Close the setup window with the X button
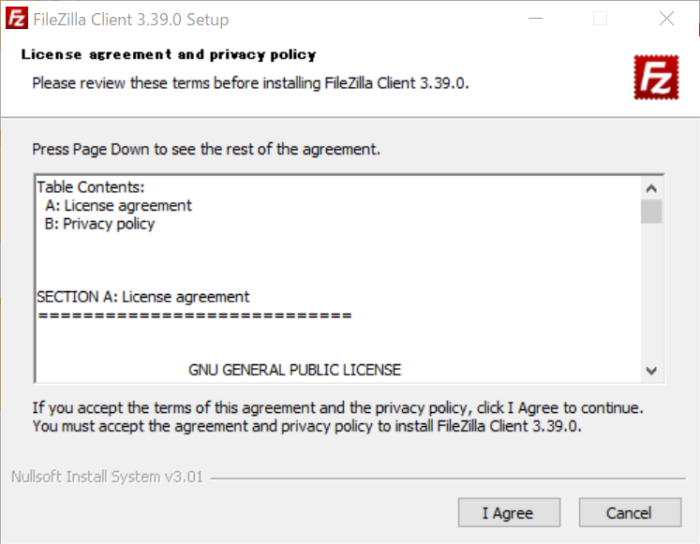700x544 pixels. pyautogui.click(x=666, y=19)
